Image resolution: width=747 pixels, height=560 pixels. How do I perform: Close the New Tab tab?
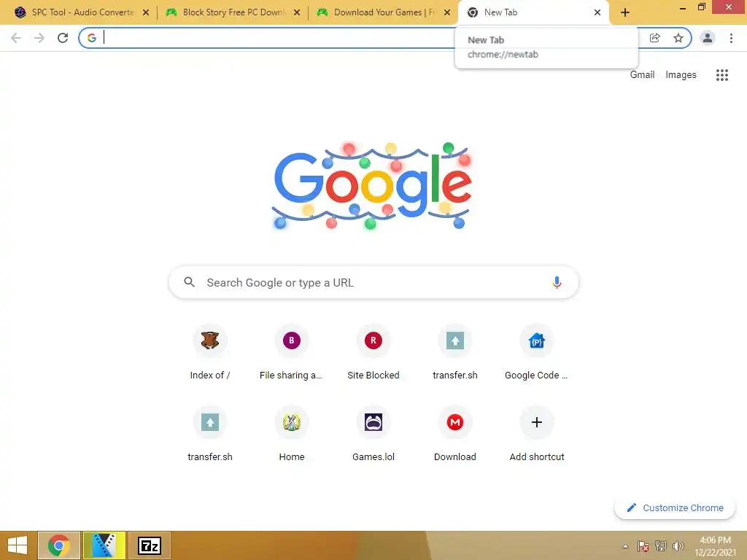[597, 13]
